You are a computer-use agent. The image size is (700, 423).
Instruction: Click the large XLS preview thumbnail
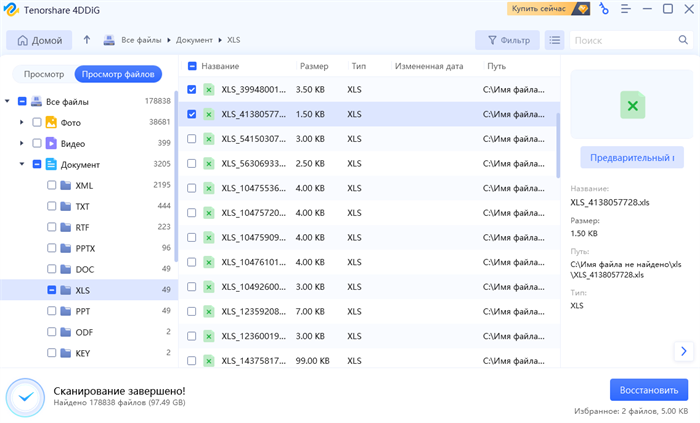[633, 105]
